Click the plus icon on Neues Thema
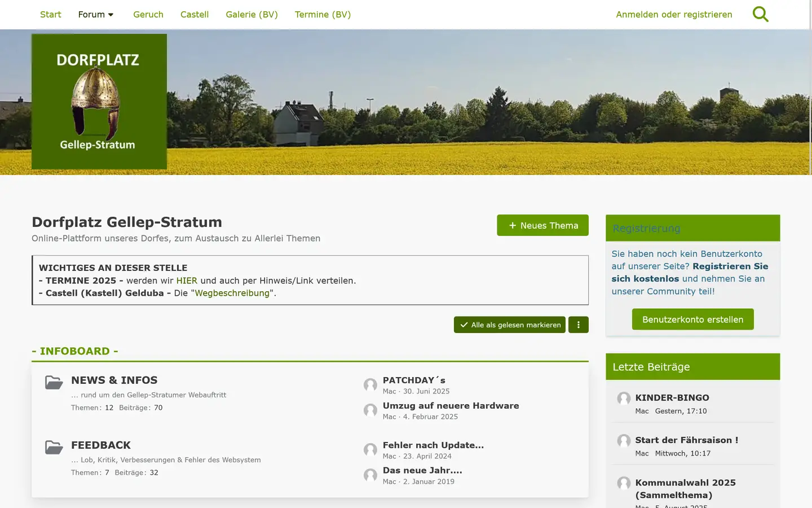 tap(512, 225)
